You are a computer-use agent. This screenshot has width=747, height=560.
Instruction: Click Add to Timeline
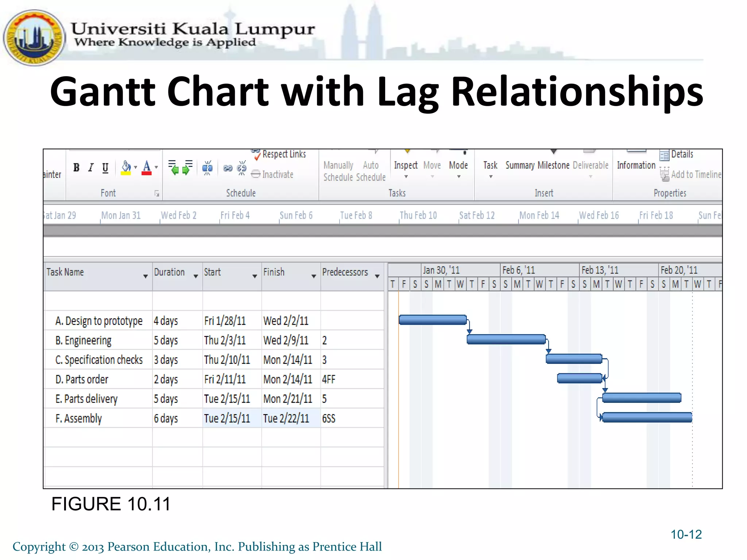[x=690, y=175]
